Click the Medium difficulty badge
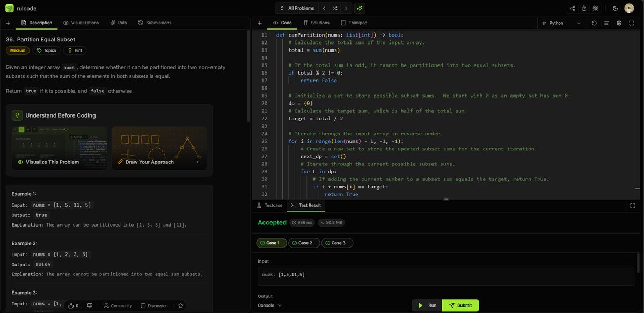Screen dimensions: 644x313 (x=18, y=50)
